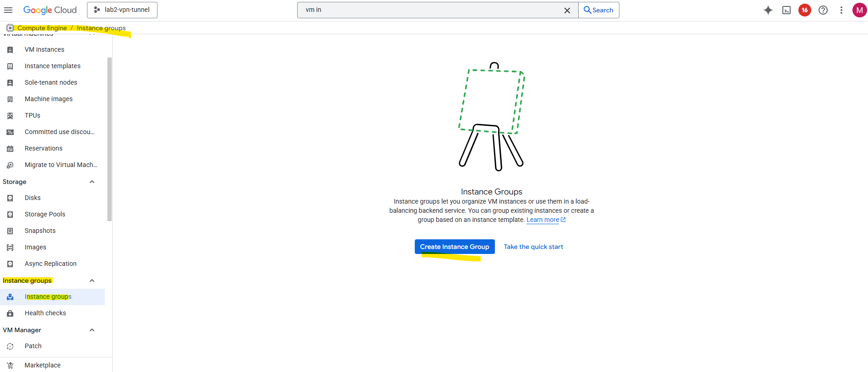Open the help question mark icon
This screenshot has height=372, width=868.
tap(823, 10)
